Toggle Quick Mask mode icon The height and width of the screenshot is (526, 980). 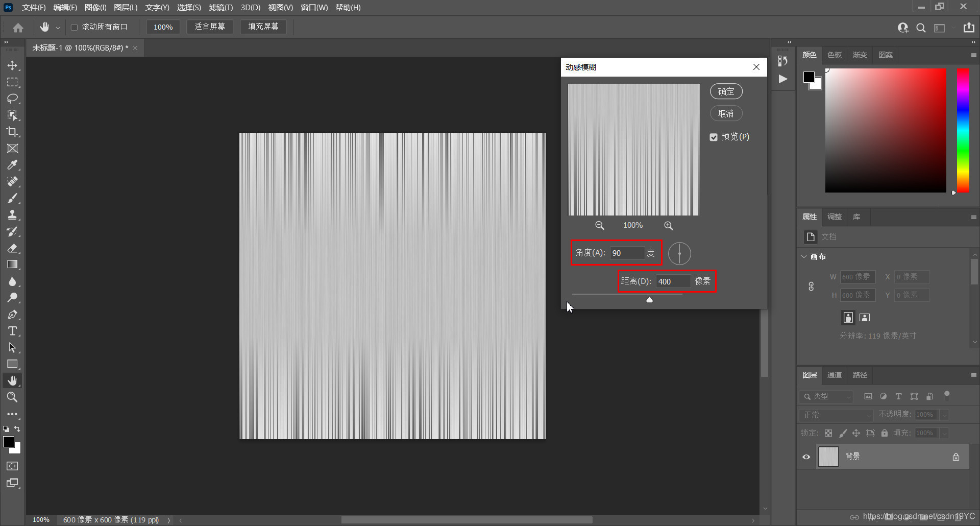point(12,466)
